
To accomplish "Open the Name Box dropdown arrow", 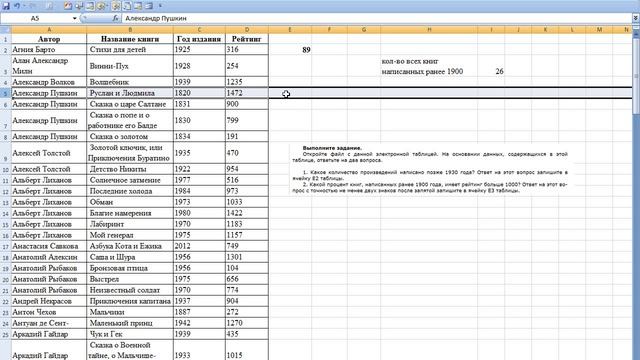I will point(74,18).
